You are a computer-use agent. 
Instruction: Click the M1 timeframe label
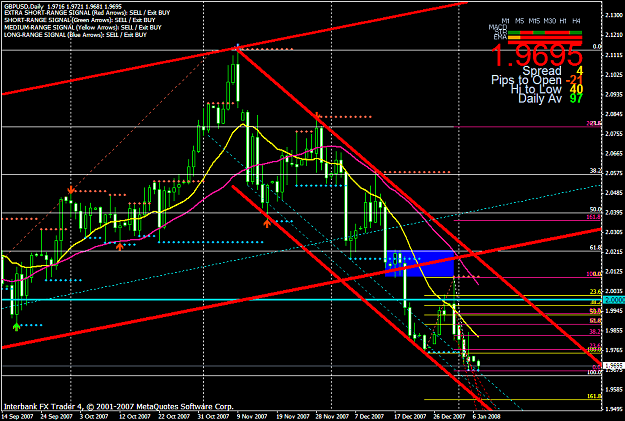tap(505, 21)
